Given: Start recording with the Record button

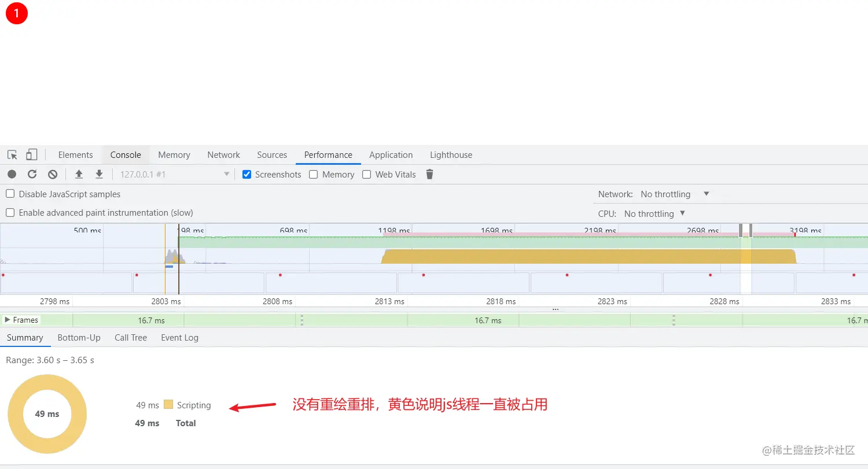Looking at the screenshot, I should click(x=12, y=174).
